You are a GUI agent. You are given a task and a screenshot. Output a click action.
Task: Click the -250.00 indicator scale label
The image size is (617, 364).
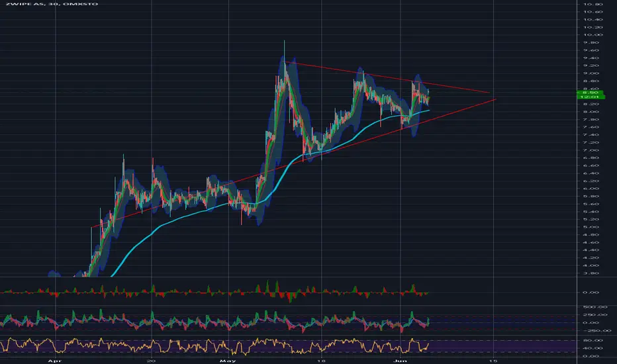(598, 331)
